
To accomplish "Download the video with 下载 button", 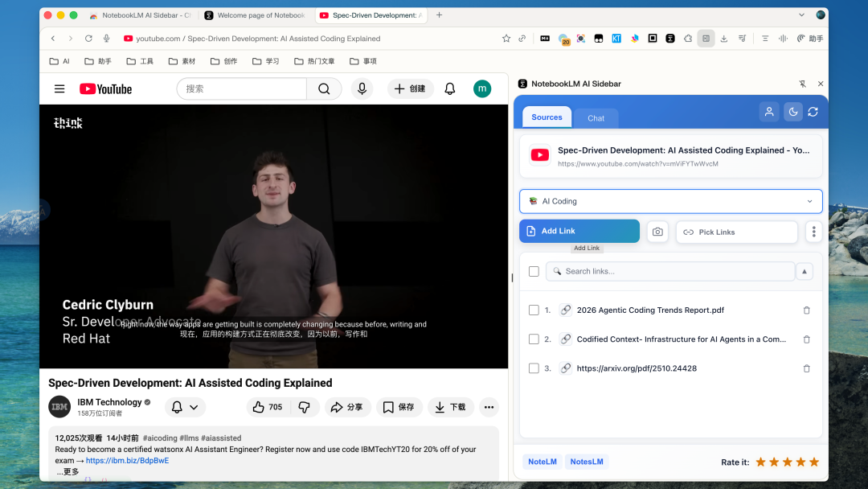I will click(451, 407).
